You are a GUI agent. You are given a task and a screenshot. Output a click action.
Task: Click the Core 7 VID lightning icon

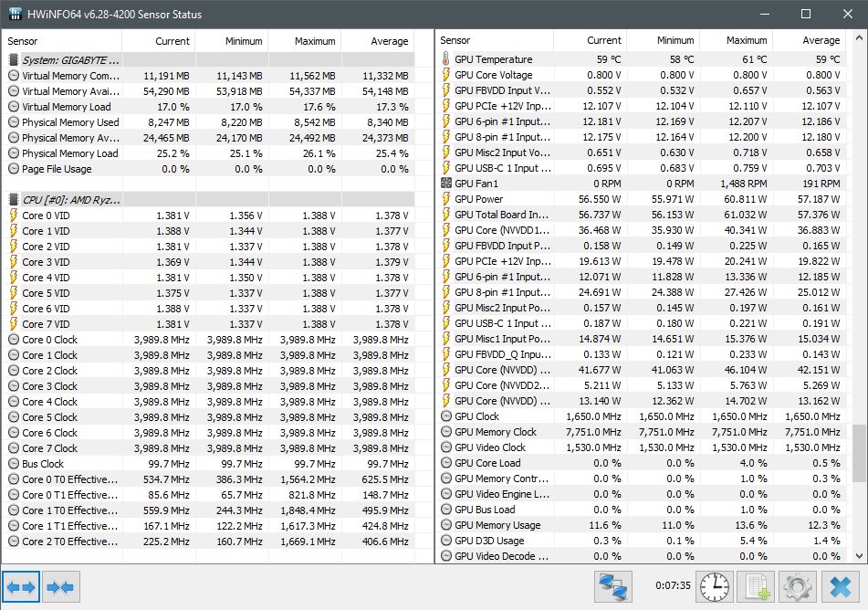[14, 323]
